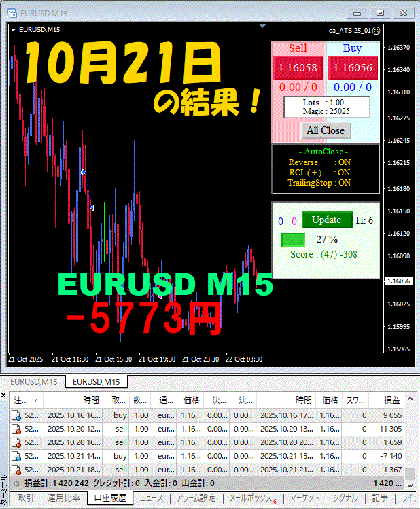Image resolution: width=420 pixels, height=509 pixels.
Task: Click the chart window icon beside EURUSD,M15 title
Action: tap(12, 13)
